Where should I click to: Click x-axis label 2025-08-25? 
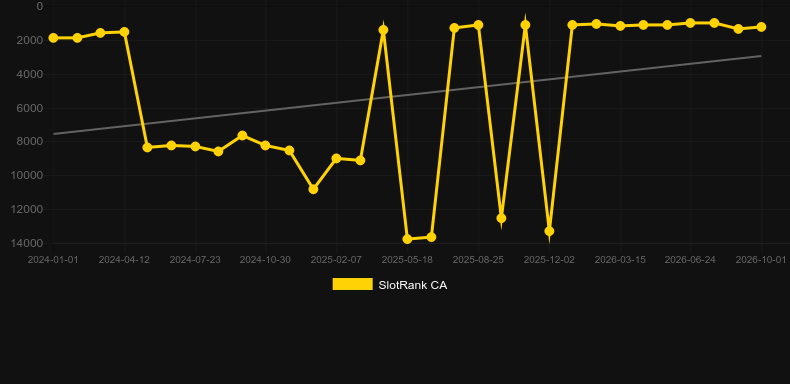coord(478,260)
